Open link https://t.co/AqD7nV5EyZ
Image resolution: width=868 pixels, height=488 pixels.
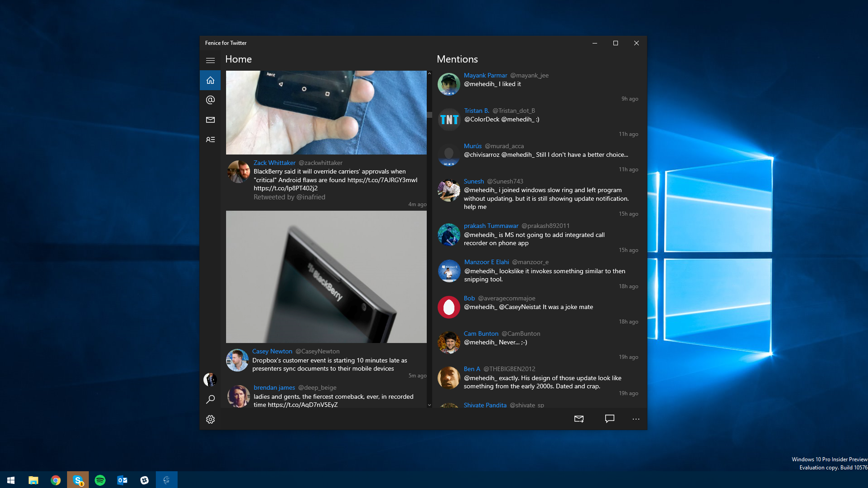(303, 405)
